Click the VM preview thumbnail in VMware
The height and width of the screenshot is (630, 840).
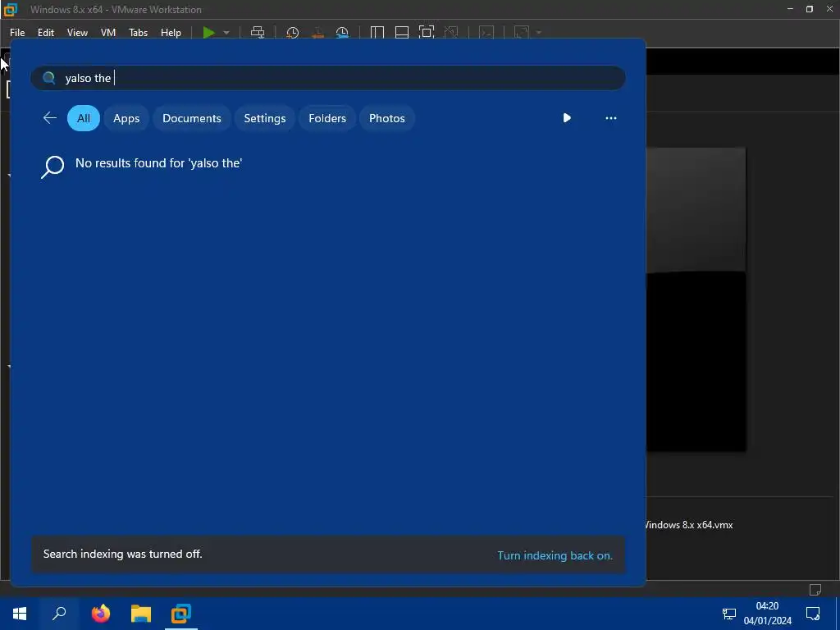pyautogui.click(x=696, y=299)
